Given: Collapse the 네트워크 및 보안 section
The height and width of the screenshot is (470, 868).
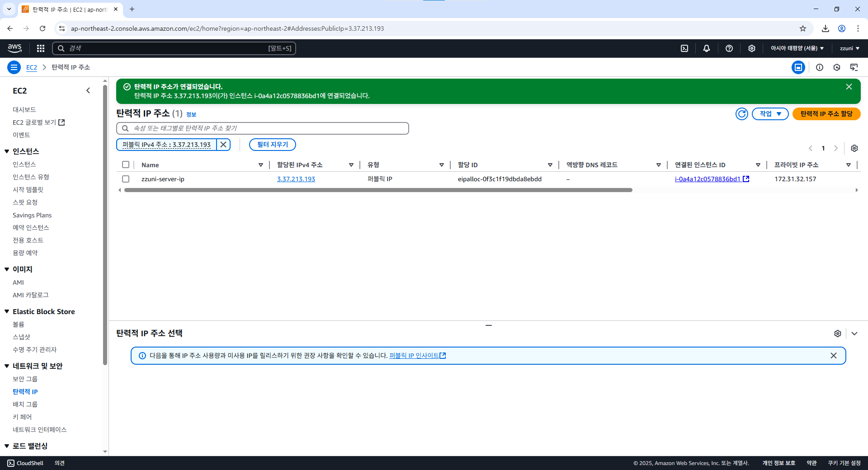Looking at the screenshot, I should pos(7,366).
